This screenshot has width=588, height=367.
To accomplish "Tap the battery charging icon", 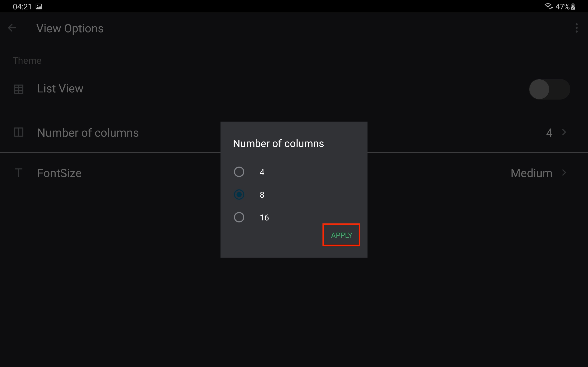I will click(573, 7).
